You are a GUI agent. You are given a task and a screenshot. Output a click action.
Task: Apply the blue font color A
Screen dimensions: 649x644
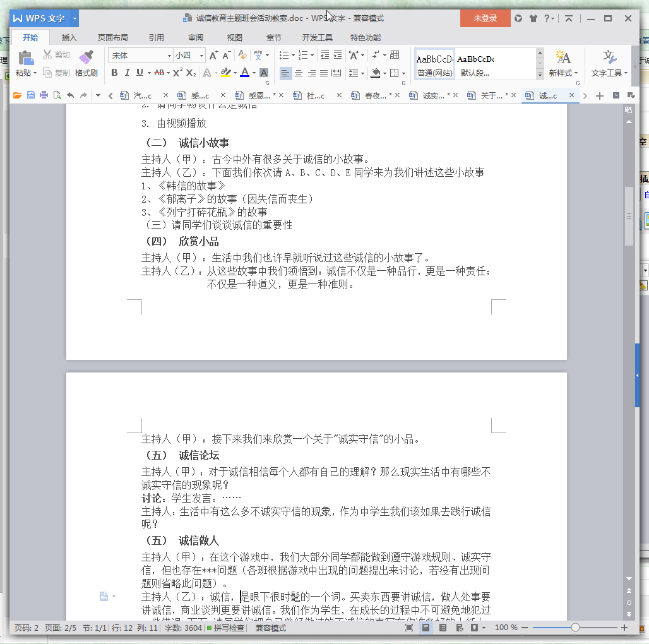point(244,73)
